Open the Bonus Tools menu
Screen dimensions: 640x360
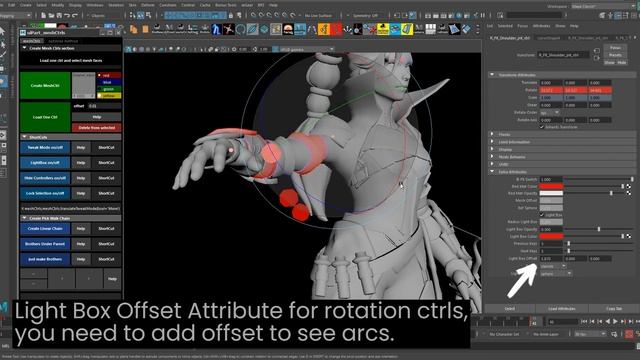[226, 5]
